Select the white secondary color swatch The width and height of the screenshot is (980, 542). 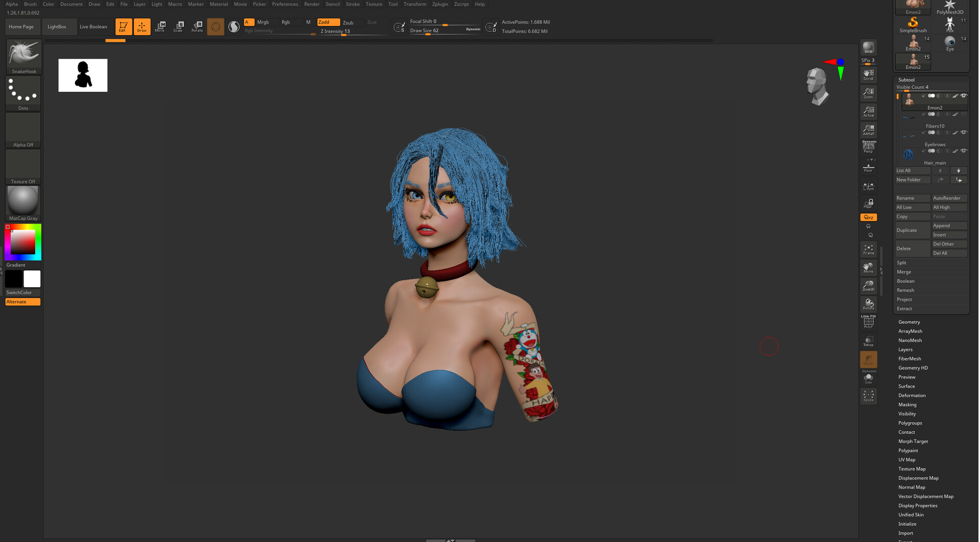point(32,279)
